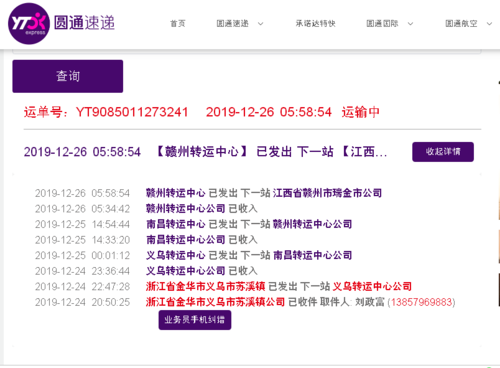The height and width of the screenshot is (368, 500).
Task: Open 义乌转运中心 in the 00:01:12 row
Action: pyautogui.click(x=176, y=255)
